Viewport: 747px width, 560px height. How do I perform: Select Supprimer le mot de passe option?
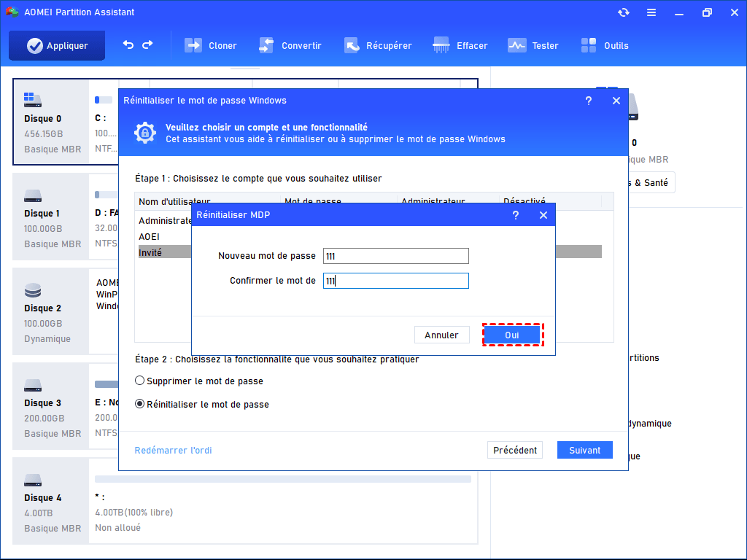(140, 381)
